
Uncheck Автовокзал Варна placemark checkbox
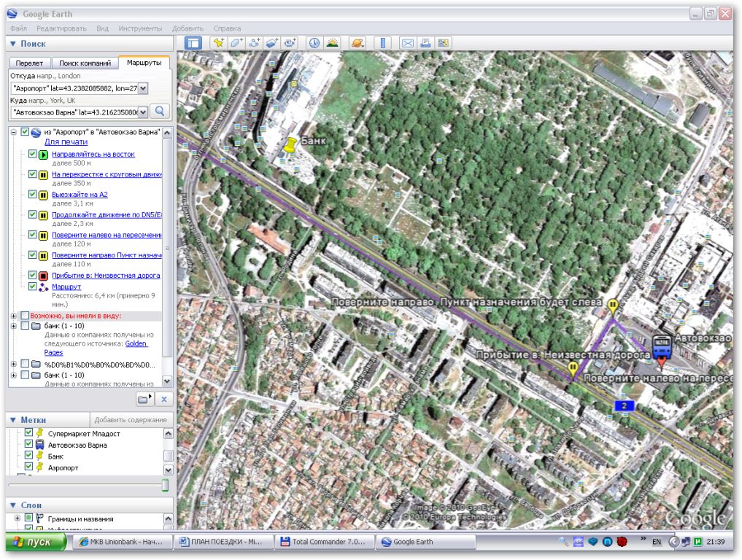[28, 444]
